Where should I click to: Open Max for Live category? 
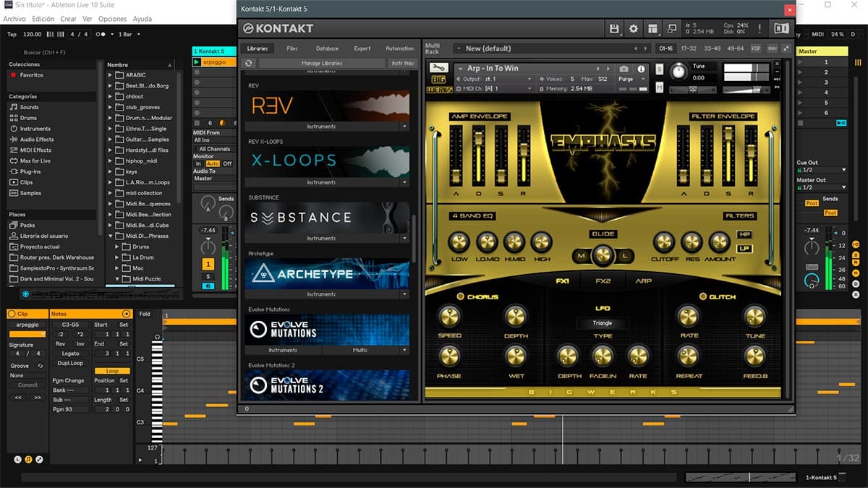pos(30,160)
